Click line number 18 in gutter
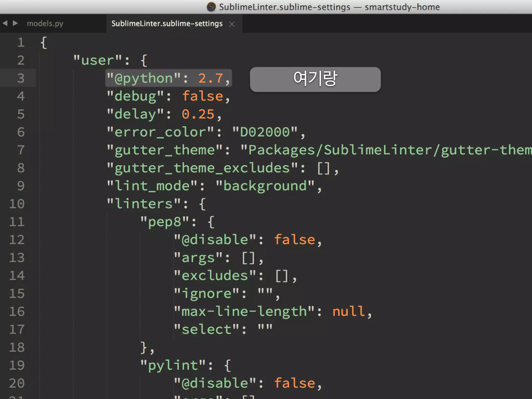This screenshot has width=532, height=399. 17,347
